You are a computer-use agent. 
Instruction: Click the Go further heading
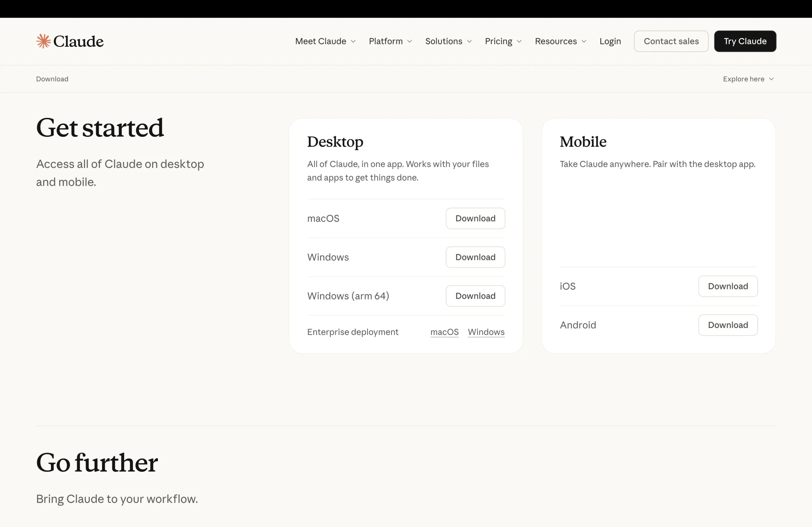[97, 463]
